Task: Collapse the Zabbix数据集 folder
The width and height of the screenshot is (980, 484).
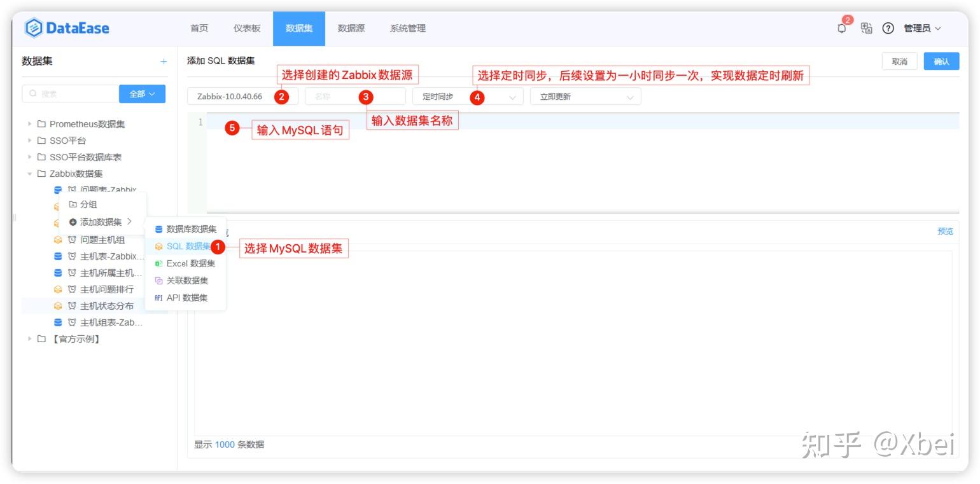Action: [29, 173]
